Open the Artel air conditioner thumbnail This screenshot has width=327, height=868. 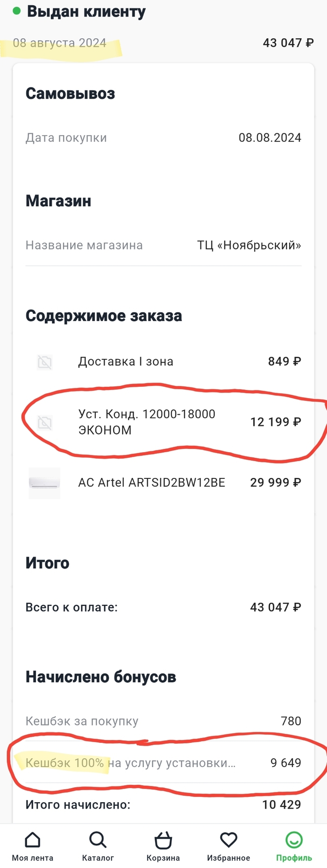pos(44,483)
